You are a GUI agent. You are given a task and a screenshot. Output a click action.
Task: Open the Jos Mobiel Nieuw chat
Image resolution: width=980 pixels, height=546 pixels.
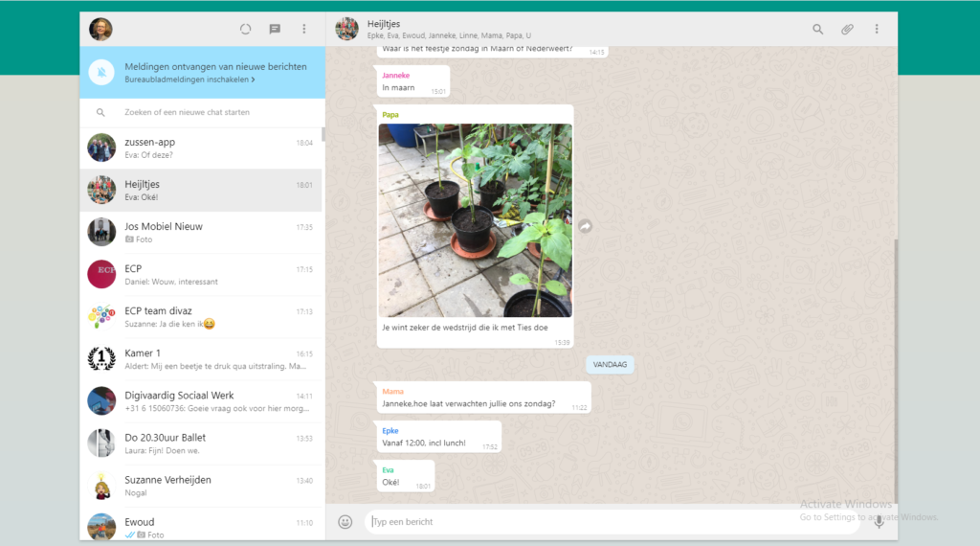[201, 233]
